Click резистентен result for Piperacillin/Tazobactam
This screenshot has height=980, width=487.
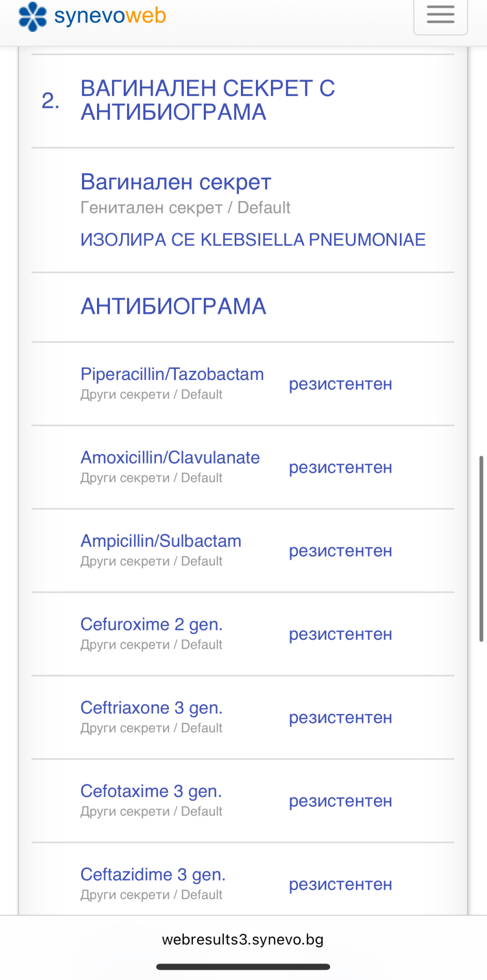coord(340,384)
